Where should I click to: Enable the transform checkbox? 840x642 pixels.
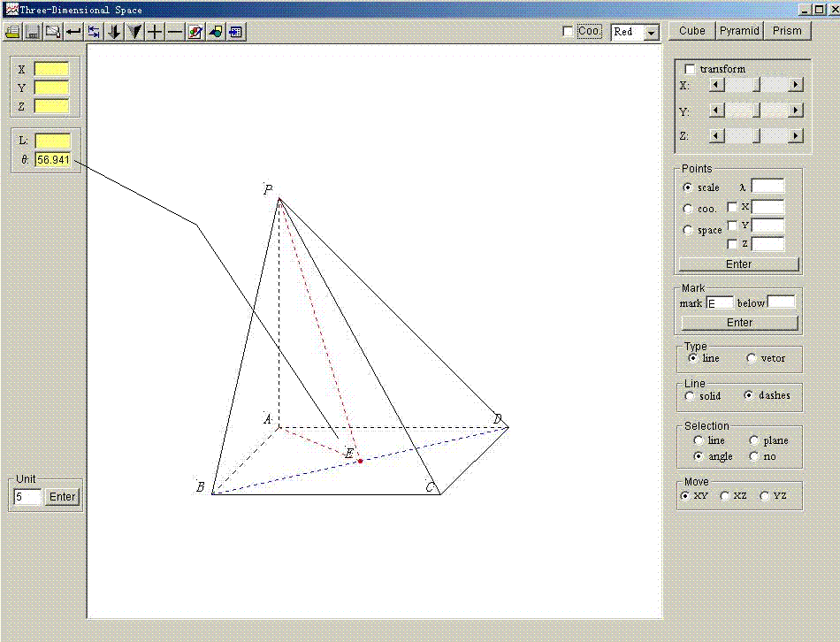(x=690, y=69)
